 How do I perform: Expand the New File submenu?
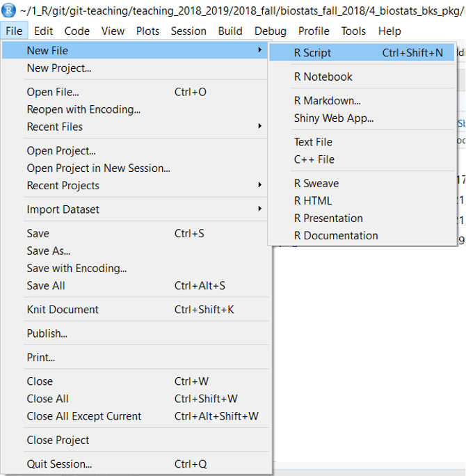135,50
